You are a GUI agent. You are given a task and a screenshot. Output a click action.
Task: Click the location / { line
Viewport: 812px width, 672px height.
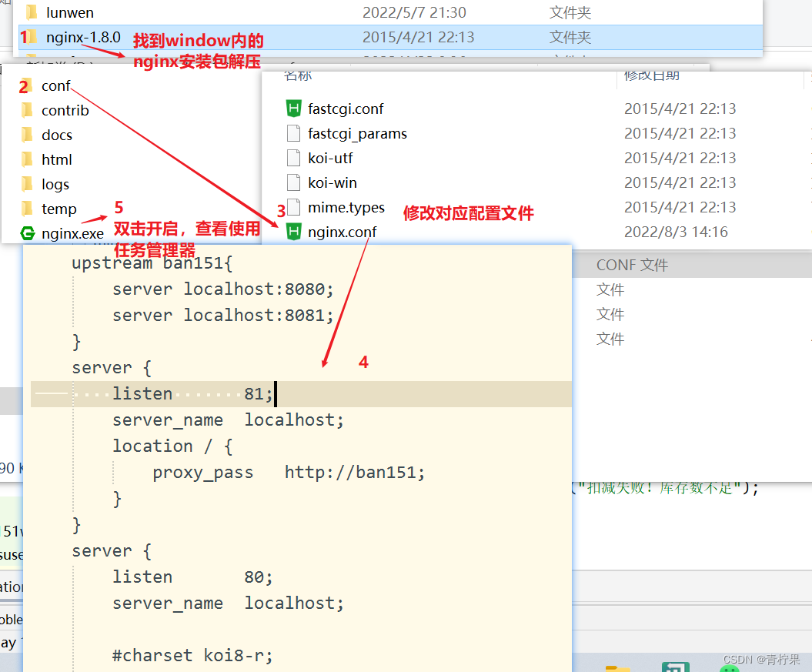pyautogui.click(x=172, y=446)
